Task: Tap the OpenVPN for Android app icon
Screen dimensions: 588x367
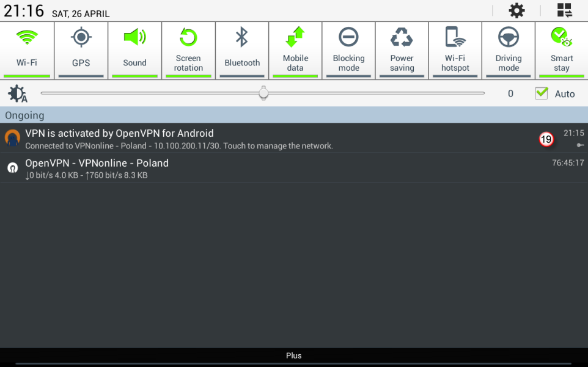Action: (x=12, y=138)
